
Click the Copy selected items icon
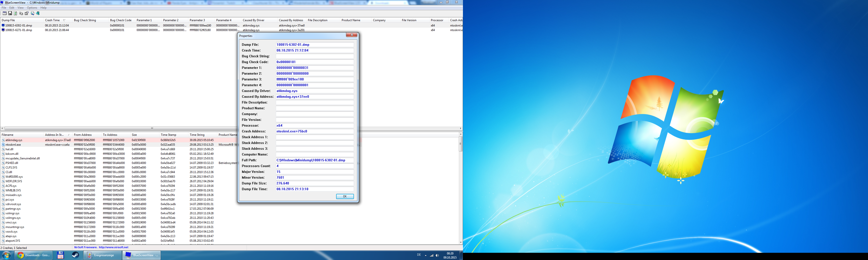coord(21,13)
